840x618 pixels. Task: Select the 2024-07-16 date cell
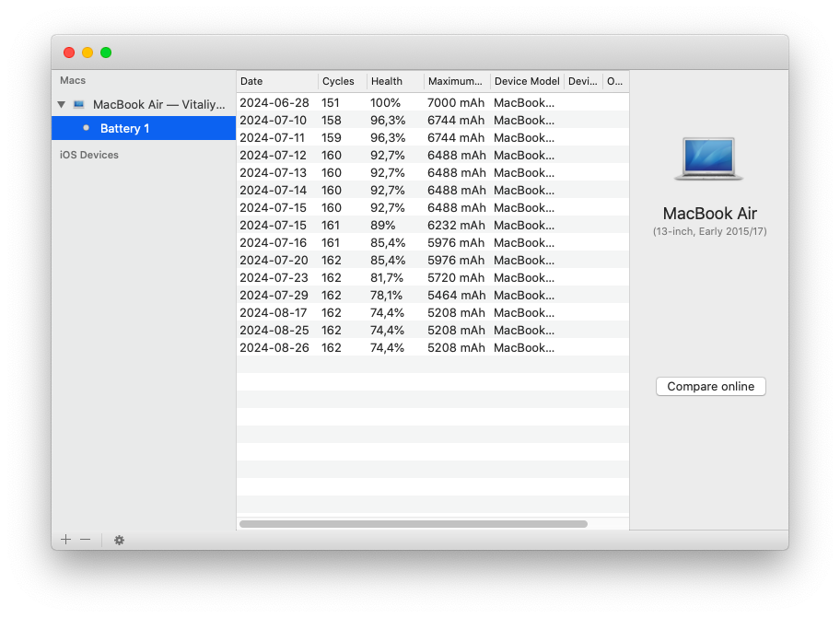(x=274, y=242)
